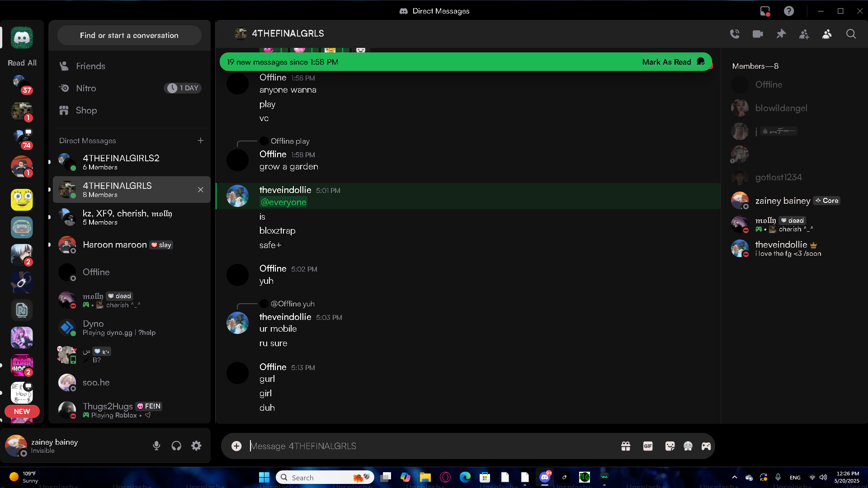Start a voice call

pyautogui.click(x=735, y=34)
